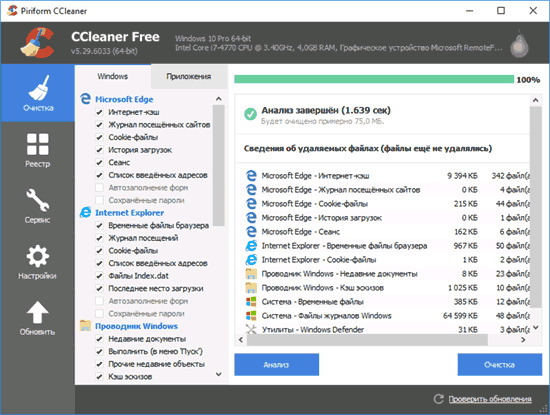Click results horizontal scrollbar thumb

coord(367,340)
